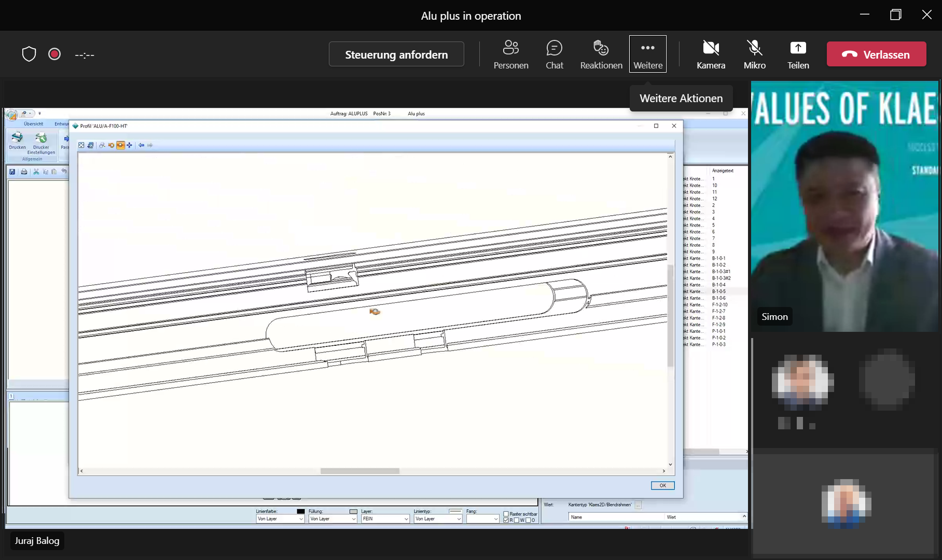Click the undo arrow icon
The width and height of the screenshot is (942, 560).
click(64, 172)
